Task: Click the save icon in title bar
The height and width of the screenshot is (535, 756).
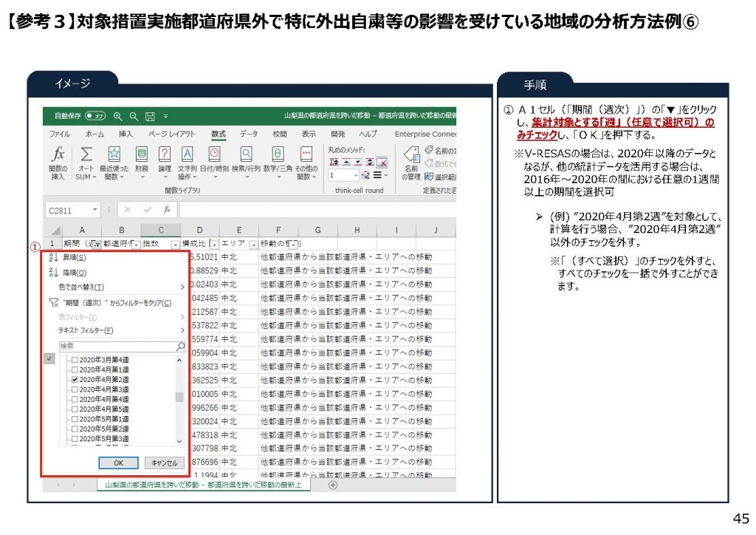Action: pos(150,116)
